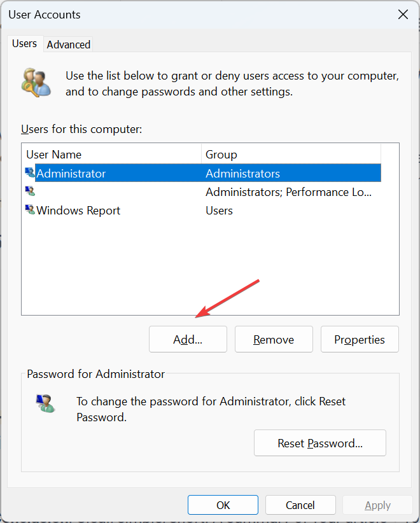
Task: Open Properties for the selected user
Action: (360, 340)
